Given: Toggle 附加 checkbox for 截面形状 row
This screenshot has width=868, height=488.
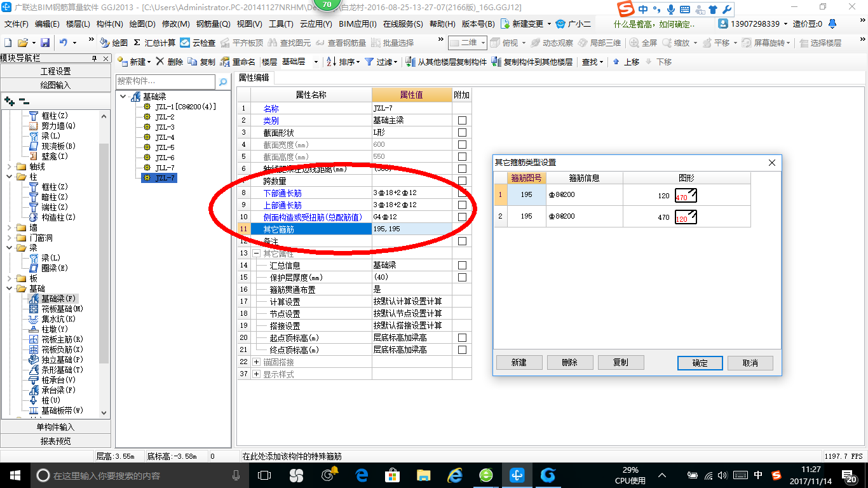Looking at the screenshot, I should point(462,132).
